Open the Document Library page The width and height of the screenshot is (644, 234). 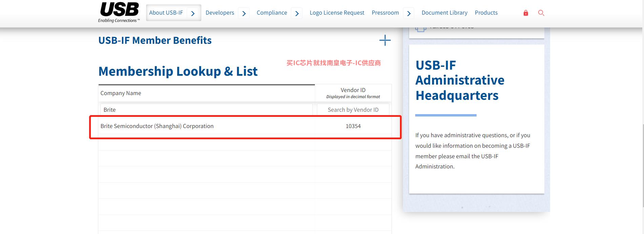(444, 13)
